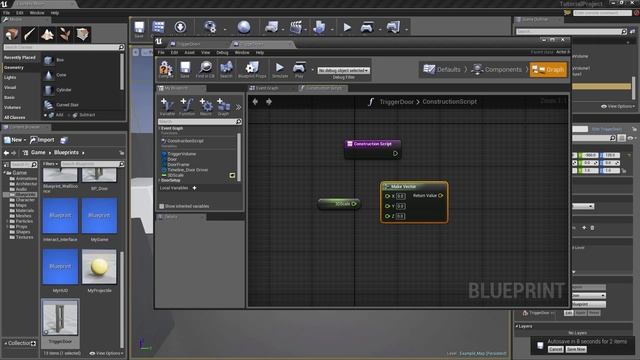Open the Content grid icon in main toolbar
640x360 pixels.
coord(158,28)
